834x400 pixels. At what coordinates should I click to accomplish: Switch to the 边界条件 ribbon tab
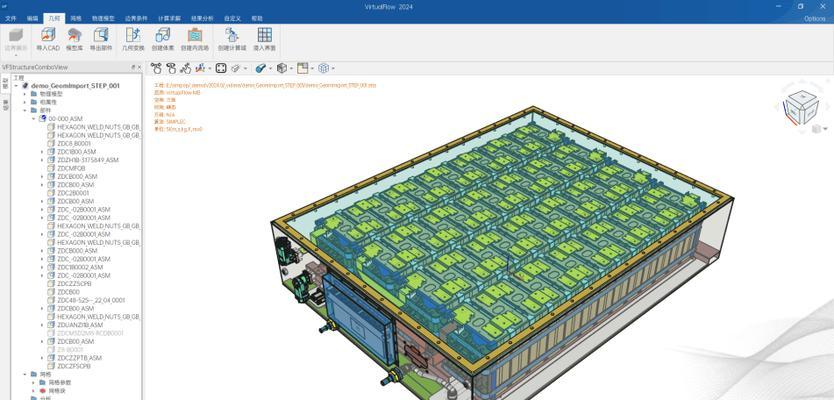(x=136, y=19)
